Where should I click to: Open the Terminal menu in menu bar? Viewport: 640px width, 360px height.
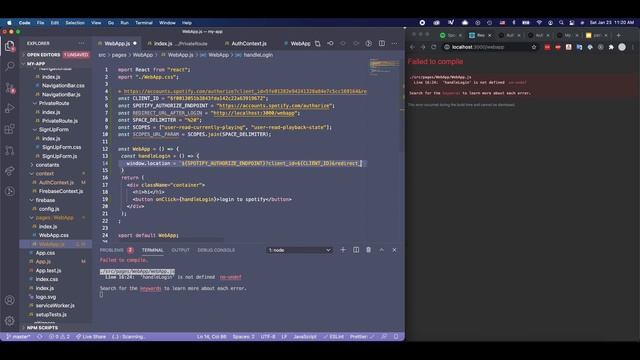pyautogui.click(x=144, y=23)
